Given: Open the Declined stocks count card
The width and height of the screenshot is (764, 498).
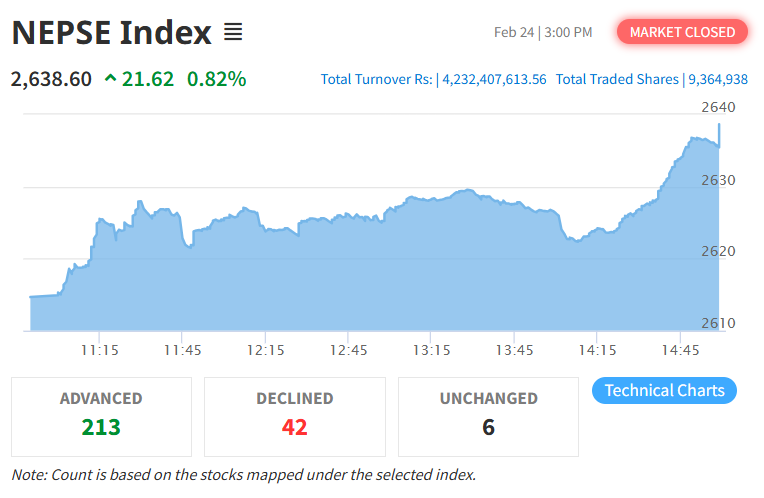Looking at the screenshot, I should click(x=294, y=415).
